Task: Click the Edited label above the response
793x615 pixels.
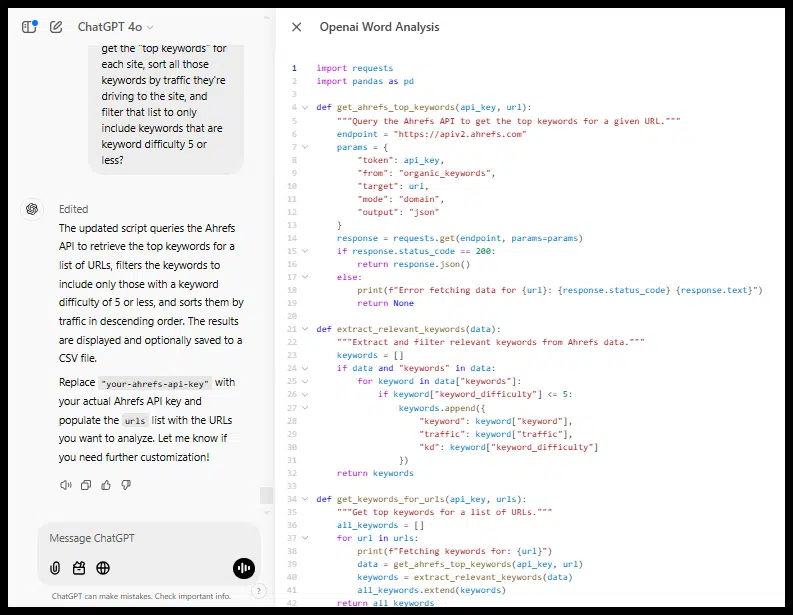Action: [73, 209]
